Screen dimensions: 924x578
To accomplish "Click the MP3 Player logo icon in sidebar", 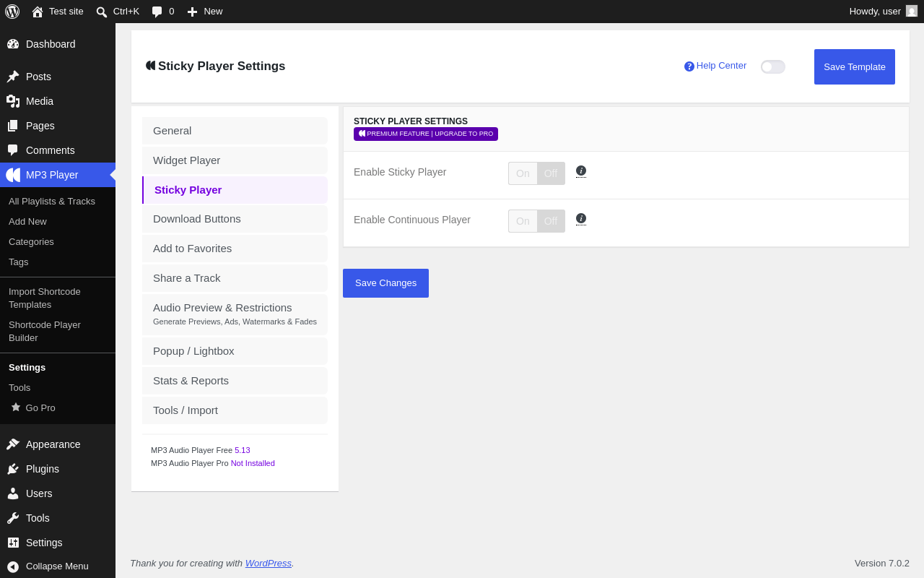I will click(x=13, y=175).
